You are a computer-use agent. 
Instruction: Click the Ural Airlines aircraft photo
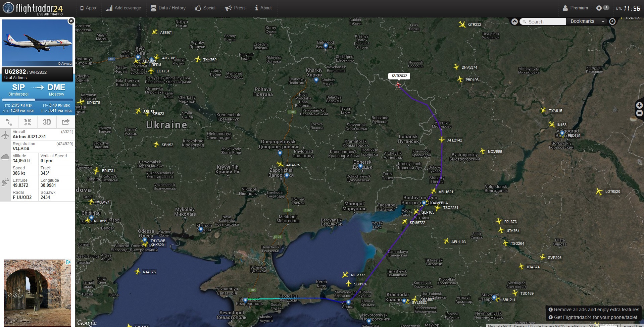point(37,43)
